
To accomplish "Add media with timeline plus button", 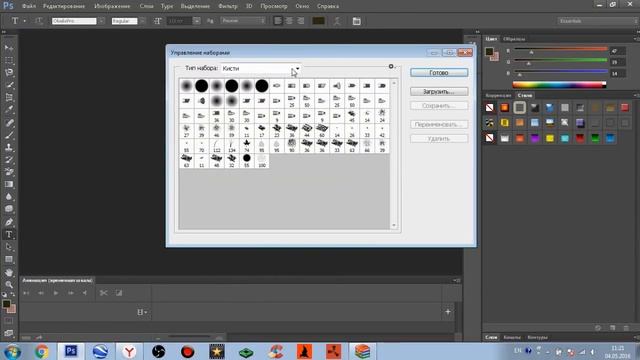I will [x=448, y=312].
